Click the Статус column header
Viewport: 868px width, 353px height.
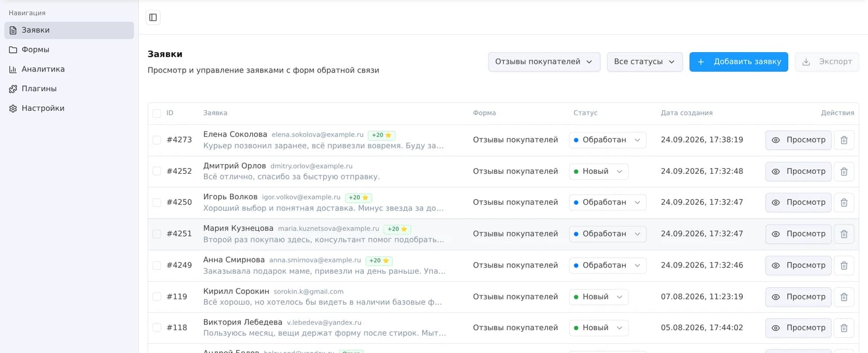point(585,113)
